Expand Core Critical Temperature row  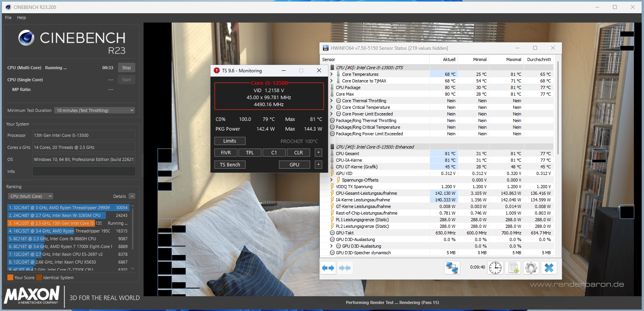point(332,107)
